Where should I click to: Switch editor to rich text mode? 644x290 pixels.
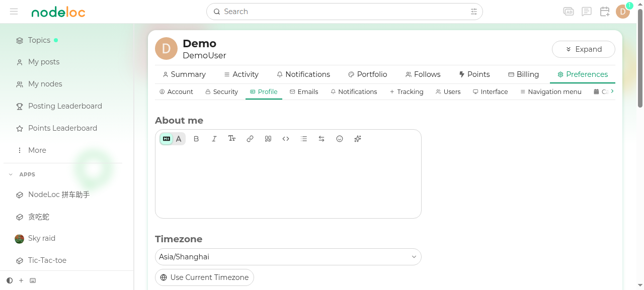pyautogui.click(x=179, y=139)
